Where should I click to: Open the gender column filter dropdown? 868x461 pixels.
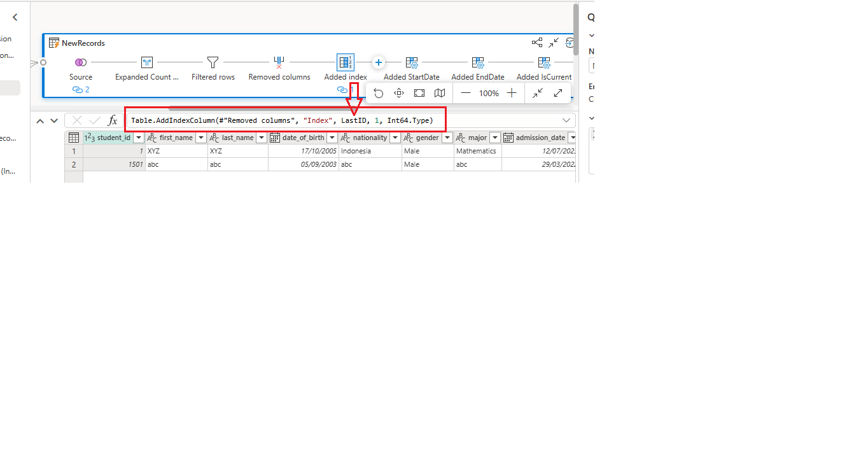click(447, 138)
